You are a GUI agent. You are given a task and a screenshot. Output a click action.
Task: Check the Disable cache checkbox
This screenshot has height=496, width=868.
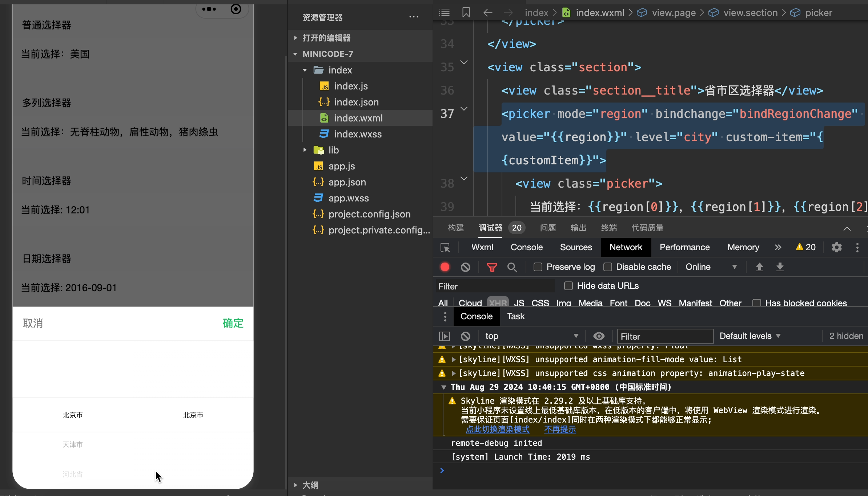click(608, 267)
